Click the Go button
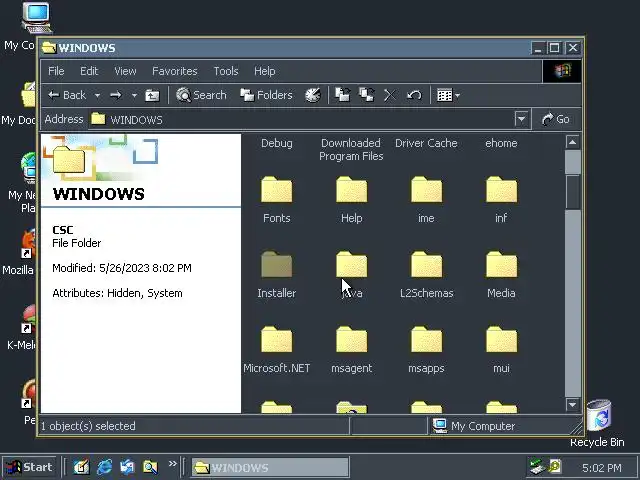This screenshot has height=480, width=640. point(556,119)
